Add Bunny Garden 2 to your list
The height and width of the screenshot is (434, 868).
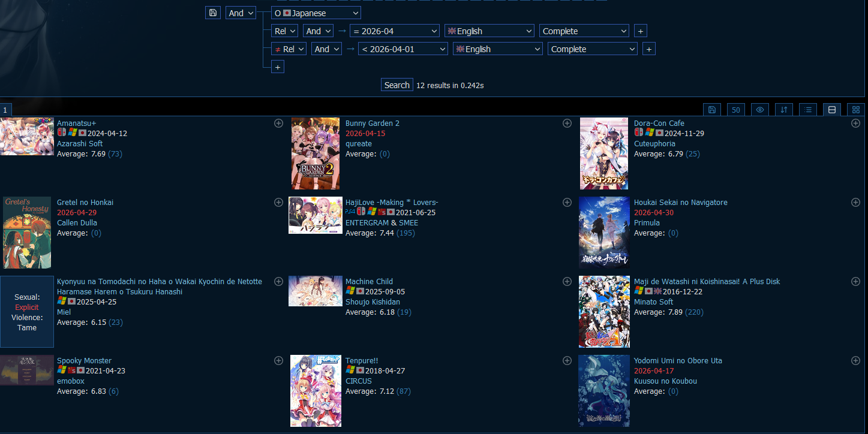coord(567,123)
